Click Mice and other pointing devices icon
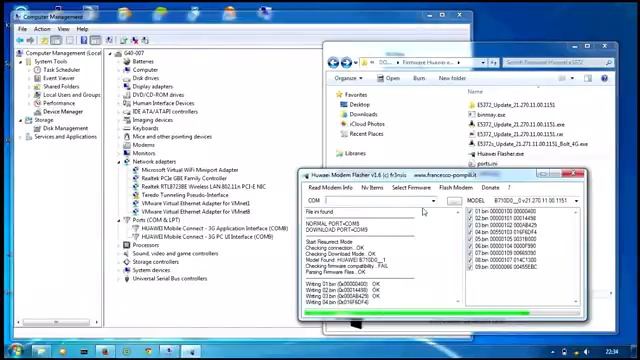The height and width of the screenshot is (360, 640). pos(127,137)
